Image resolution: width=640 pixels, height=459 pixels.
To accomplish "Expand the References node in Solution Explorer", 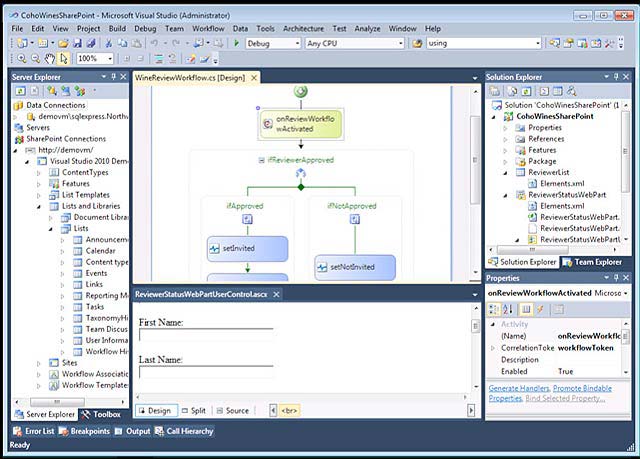I will 507,139.
